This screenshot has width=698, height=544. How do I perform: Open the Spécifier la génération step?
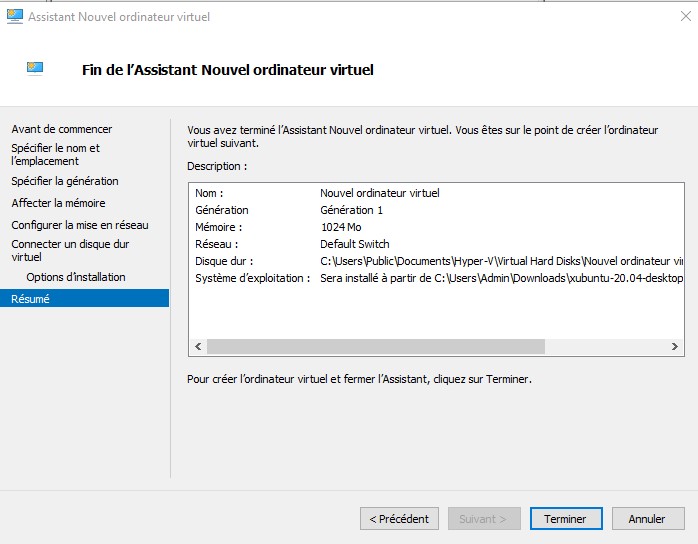(x=65, y=181)
